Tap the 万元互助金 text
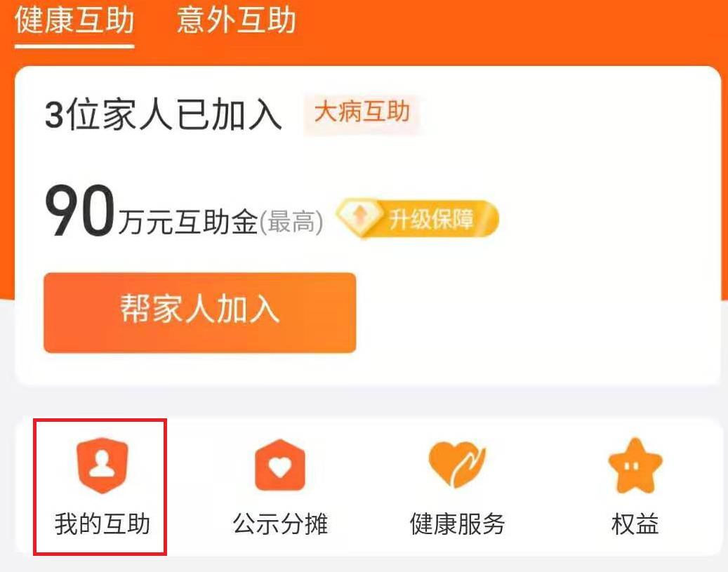The image size is (728, 572). (188, 222)
